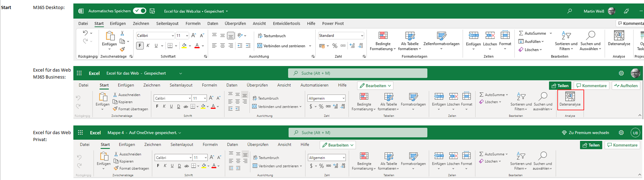Open the Power Pivot tab
644x180 pixels.
[x=333, y=24]
